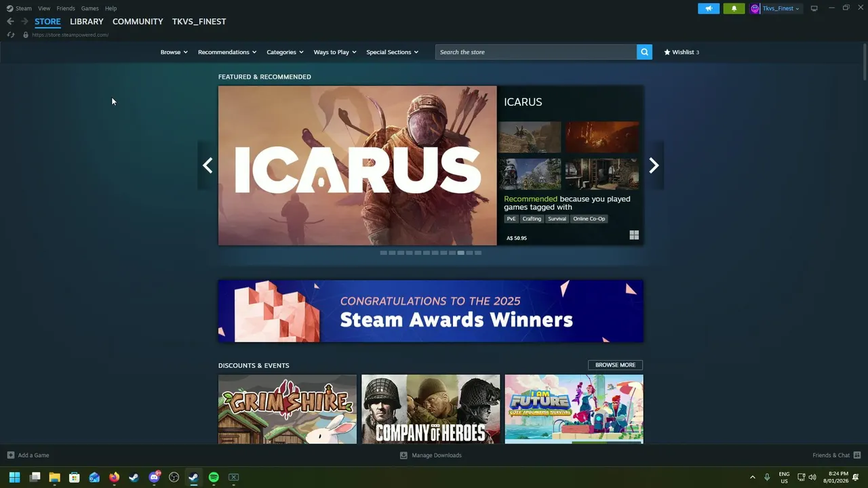Show the next featured game arrow
Image resolution: width=868 pixels, height=488 pixels.
click(654, 165)
